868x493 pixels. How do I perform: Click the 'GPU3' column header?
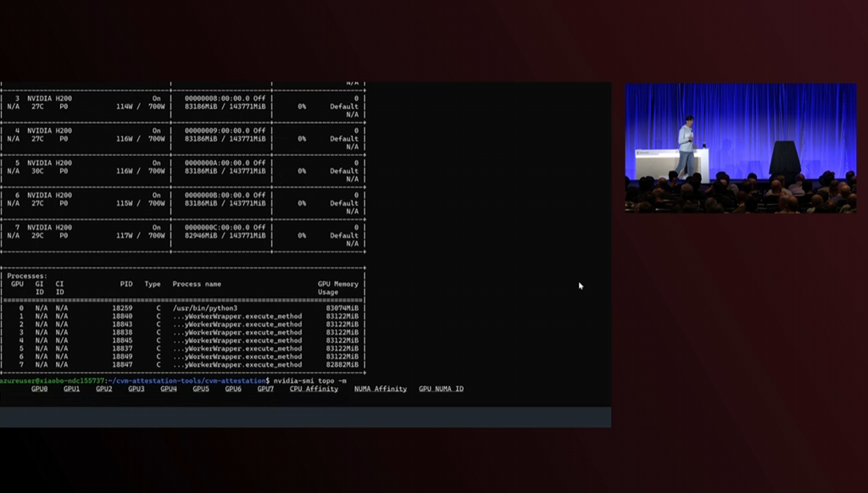136,389
